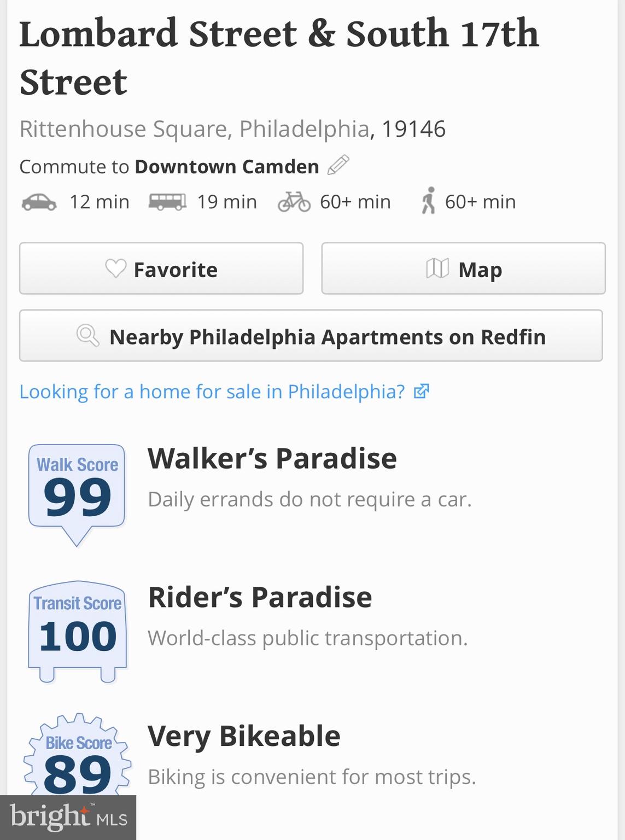Click the Bright MLS logo
This screenshot has height=840, width=625.
[68, 818]
